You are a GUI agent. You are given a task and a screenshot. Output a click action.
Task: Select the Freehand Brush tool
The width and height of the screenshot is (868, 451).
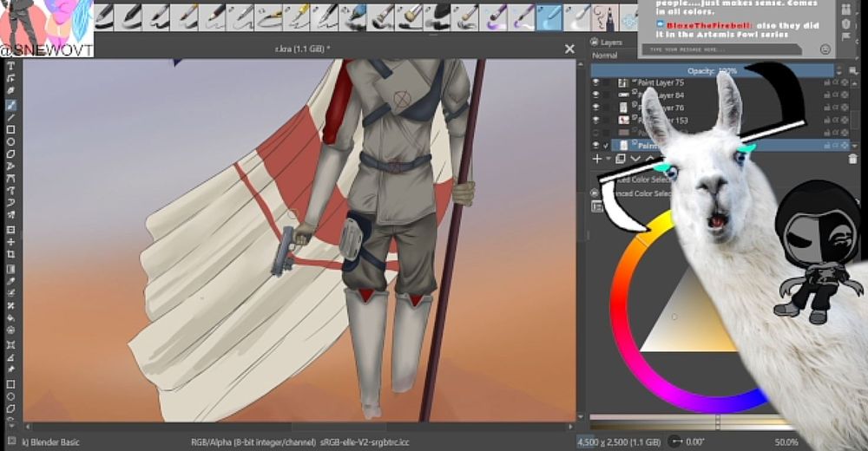[10, 105]
